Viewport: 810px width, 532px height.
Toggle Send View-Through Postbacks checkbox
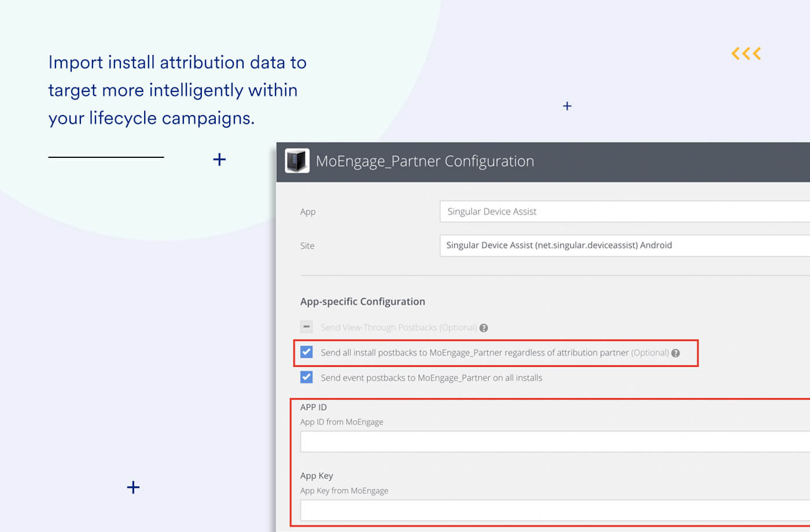(x=307, y=327)
